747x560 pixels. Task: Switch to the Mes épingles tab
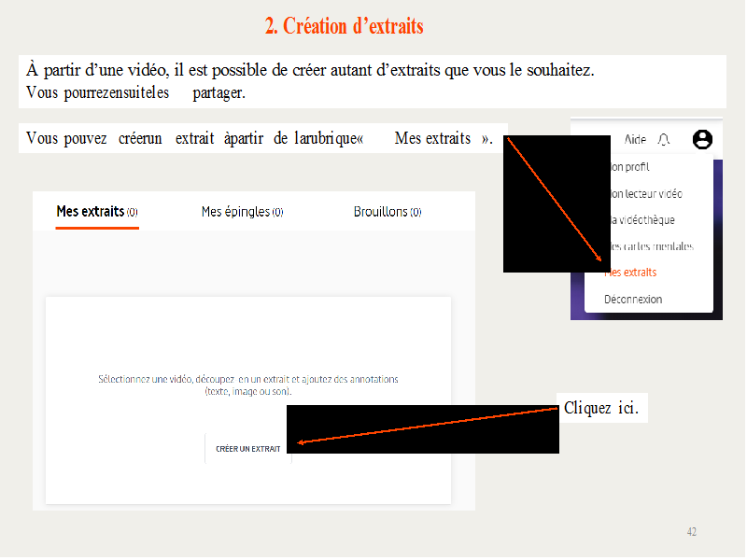pyautogui.click(x=242, y=212)
